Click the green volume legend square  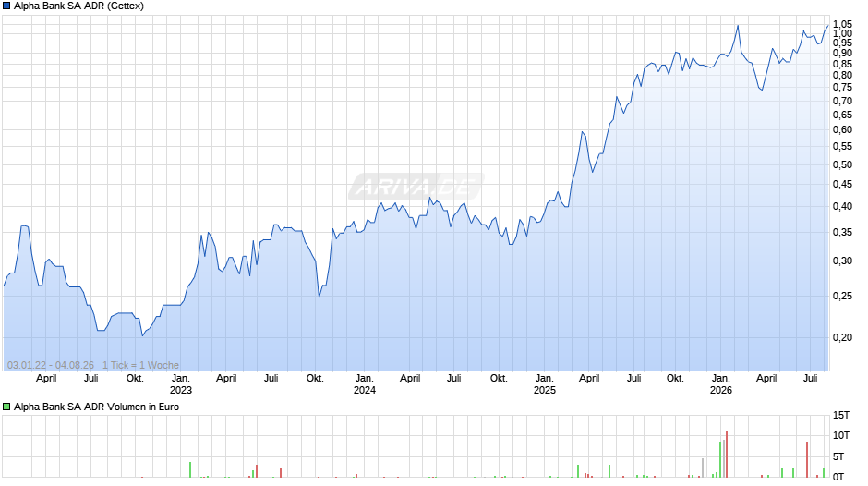6,407
